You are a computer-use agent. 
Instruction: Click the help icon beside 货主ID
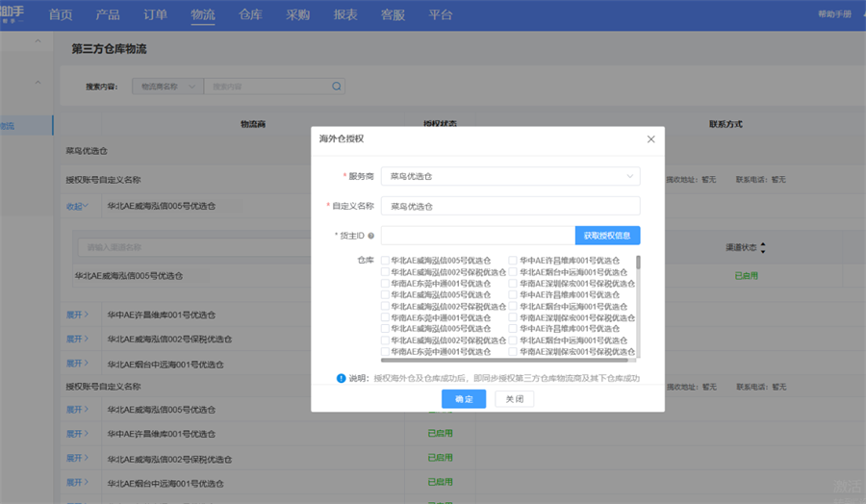(371, 236)
